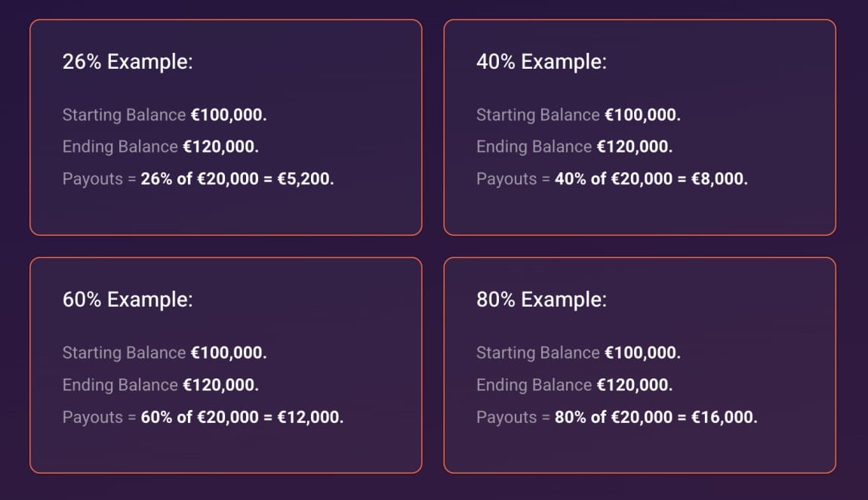
Task: Click Starting Balance in the 80% card
Action: 537,353
